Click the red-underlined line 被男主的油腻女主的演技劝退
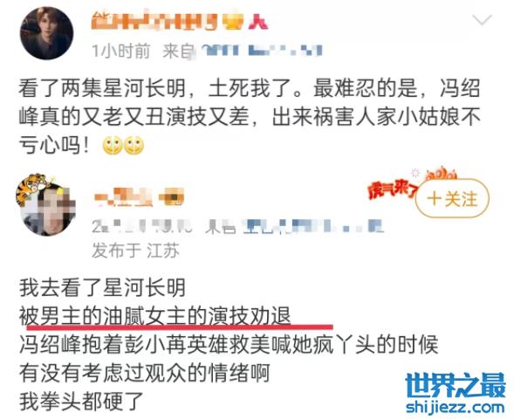 (x=155, y=316)
